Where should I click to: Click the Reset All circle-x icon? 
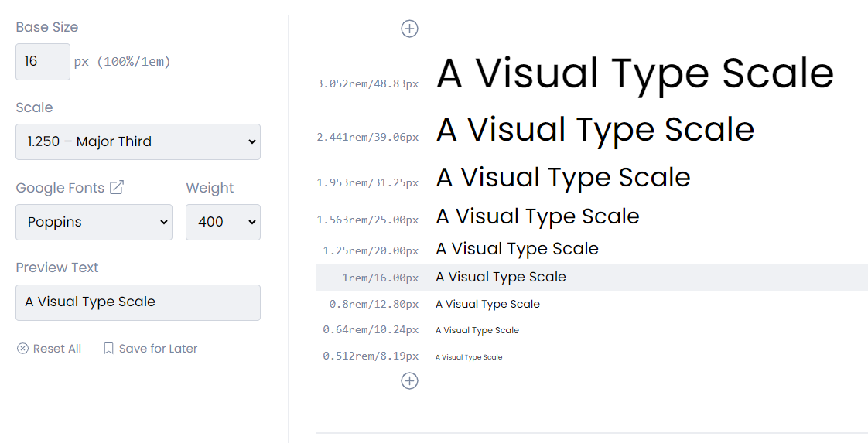(x=22, y=349)
